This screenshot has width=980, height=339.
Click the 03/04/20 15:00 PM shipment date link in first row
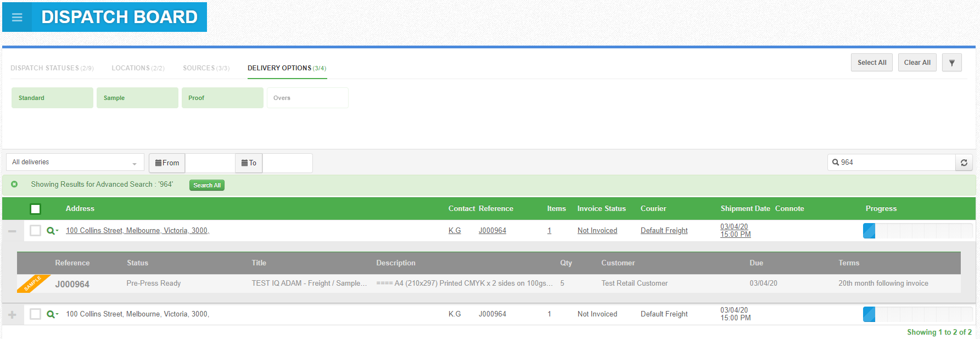(x=735, y=231)
